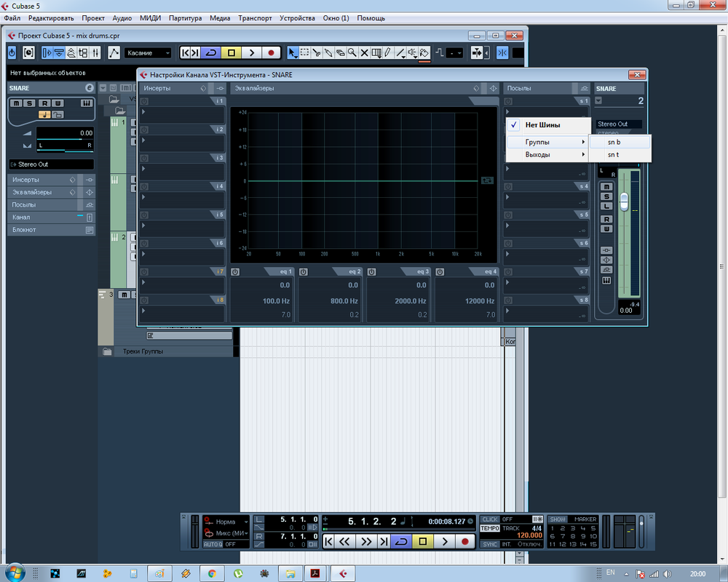The image size is (728, 582).
Task: Click the SNARE channel volume fader handle
Action: click(x=624, y=202)
